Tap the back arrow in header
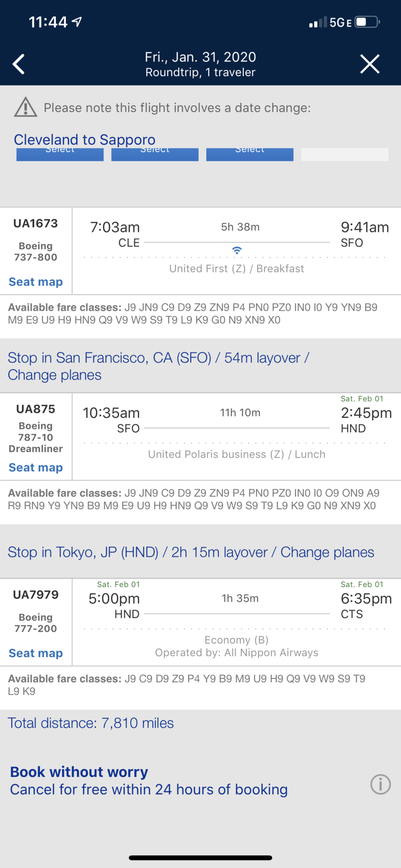 [x=19, y=65]
